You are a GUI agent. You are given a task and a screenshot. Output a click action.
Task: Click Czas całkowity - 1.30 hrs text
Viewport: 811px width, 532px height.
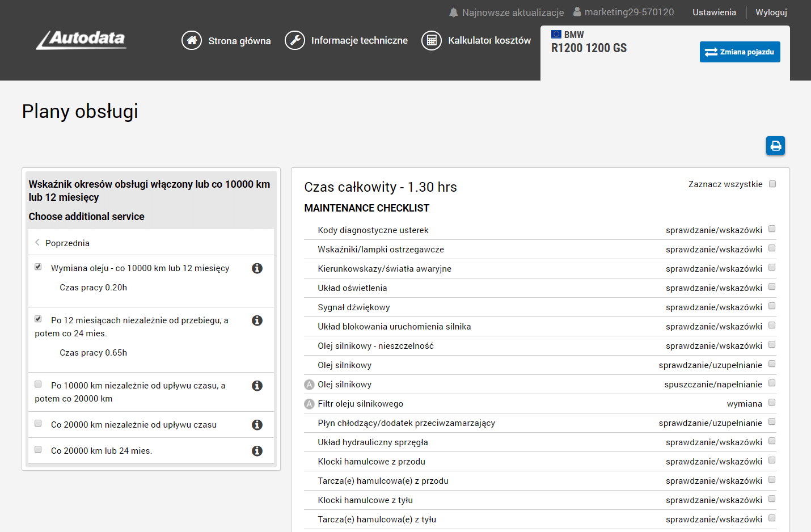tap(381, 187)
